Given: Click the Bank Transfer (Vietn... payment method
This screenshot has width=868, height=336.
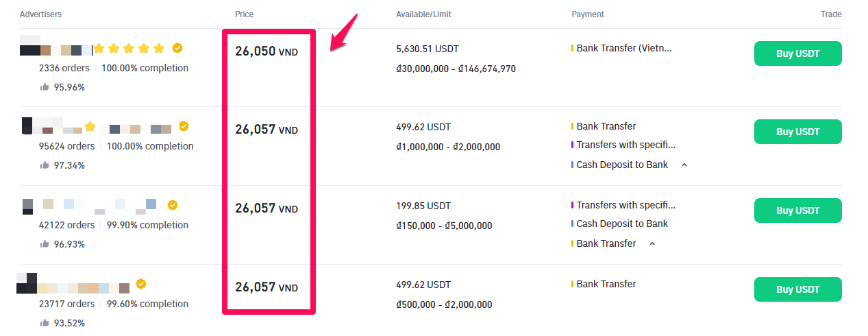Looking at the screenshot, I should [x=624, y=48].
